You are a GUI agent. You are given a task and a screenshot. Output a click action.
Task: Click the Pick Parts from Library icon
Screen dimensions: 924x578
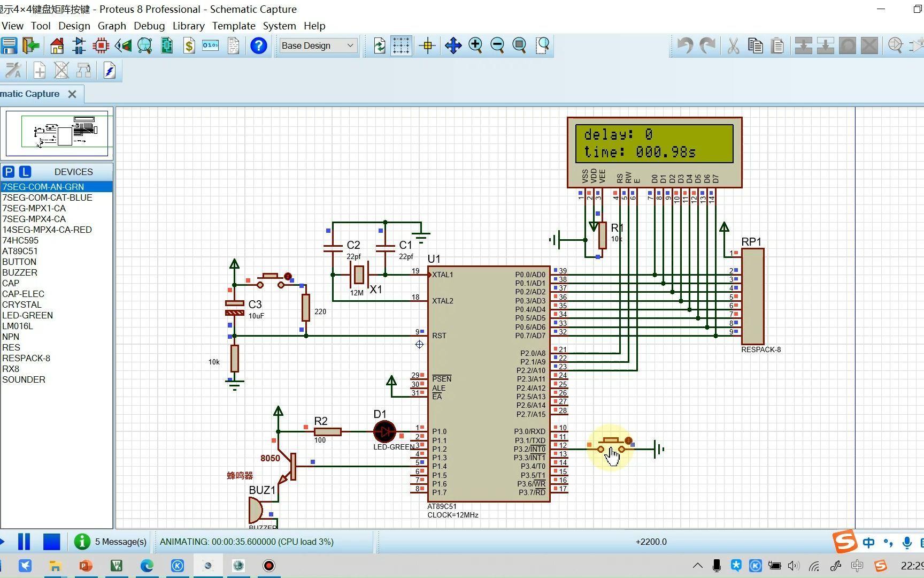895,45
